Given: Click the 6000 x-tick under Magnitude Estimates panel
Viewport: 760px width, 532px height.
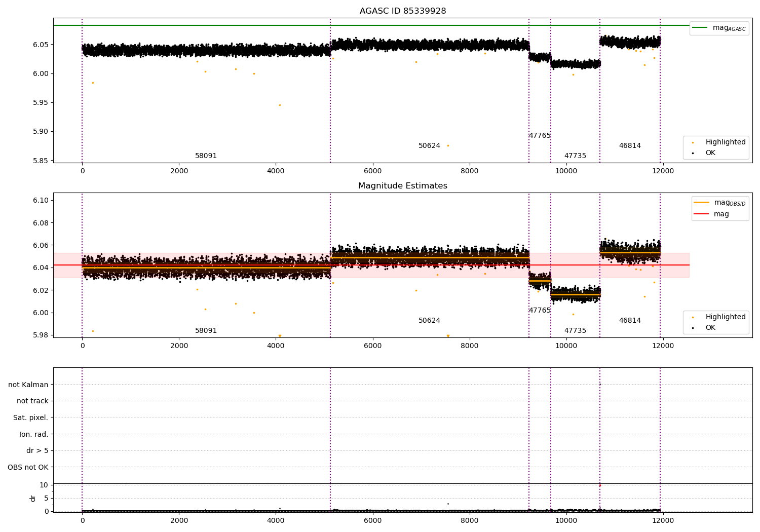Looking at the screenshot, I should pyautogui.click(x=372, y=346).
